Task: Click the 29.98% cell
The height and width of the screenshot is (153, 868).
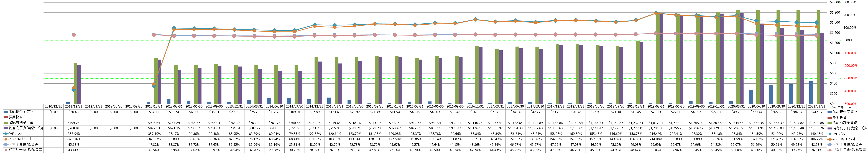Action: pyautogui.click(x=275, y=150)
